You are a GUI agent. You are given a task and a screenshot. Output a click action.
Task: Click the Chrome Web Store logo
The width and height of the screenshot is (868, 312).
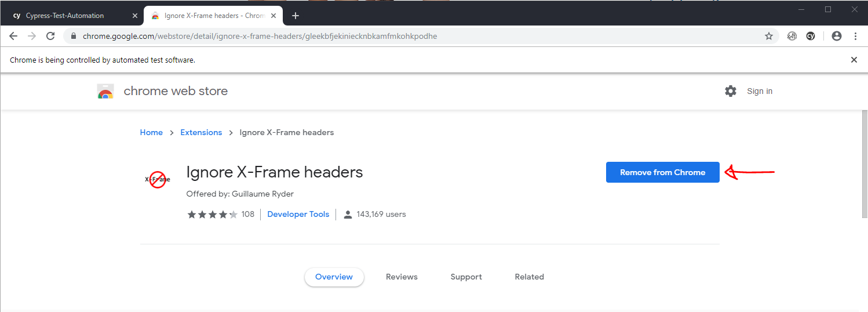tap(105, 91)
